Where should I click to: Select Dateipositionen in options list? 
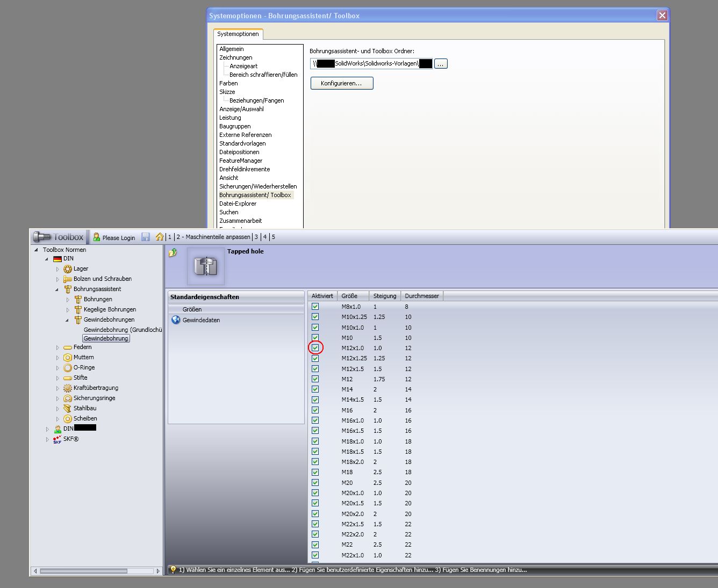tap(239, 152)
